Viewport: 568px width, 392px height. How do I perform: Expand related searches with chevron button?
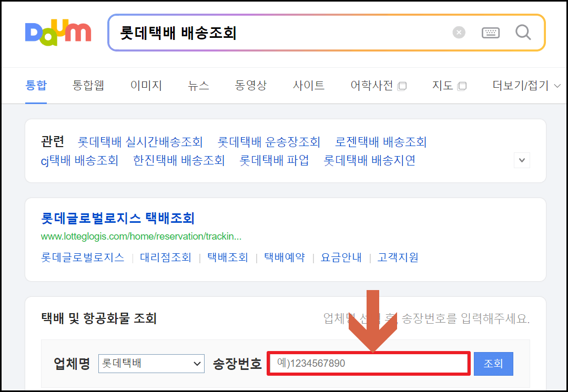(x=522, y=160)
